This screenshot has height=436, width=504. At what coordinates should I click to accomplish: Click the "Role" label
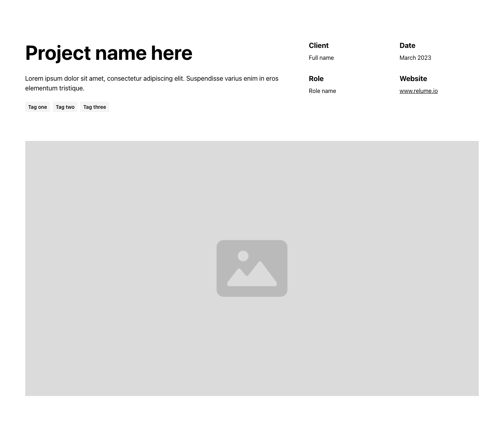(316, 79)
